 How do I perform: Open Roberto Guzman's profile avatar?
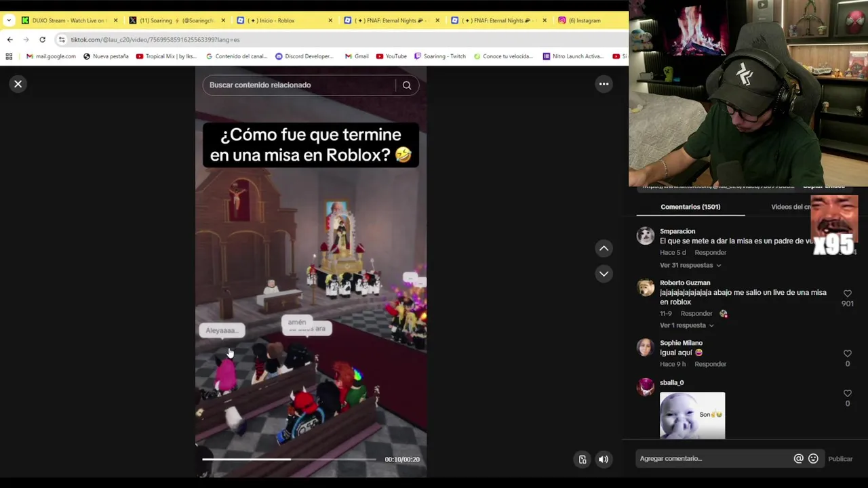click(646, 287)
